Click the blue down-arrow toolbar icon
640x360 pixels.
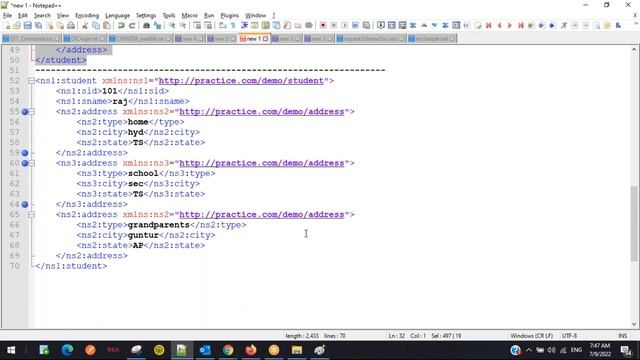(434, 25)
